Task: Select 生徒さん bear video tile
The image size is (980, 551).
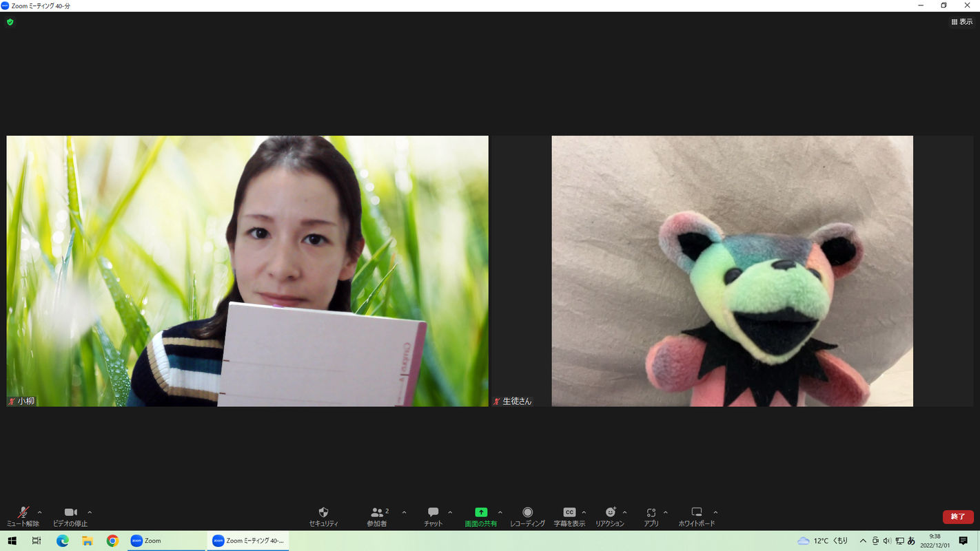Action: pyautogui.click(x=732, y=271)
